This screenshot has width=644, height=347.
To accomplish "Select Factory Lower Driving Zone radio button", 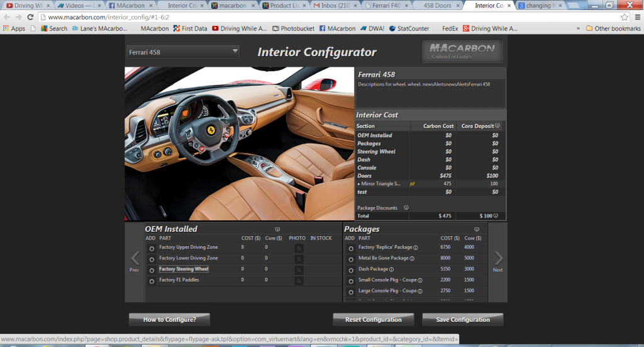I will point(152,259).
